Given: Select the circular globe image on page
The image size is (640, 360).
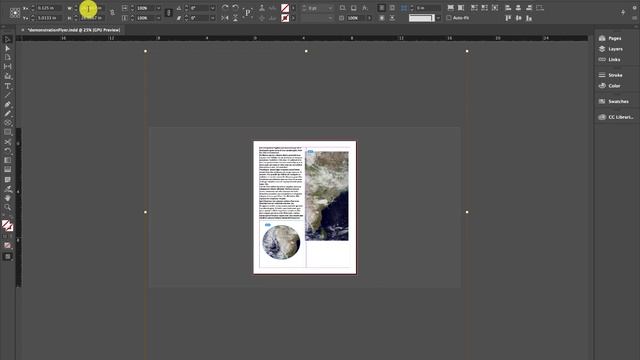Looking at the screenshot, I should pos(281,242).
